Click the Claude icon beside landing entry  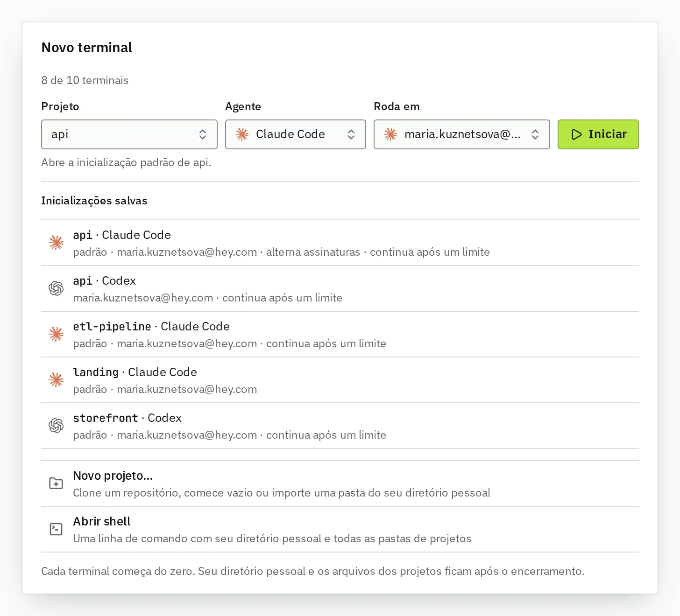click(x=56, y=380)
